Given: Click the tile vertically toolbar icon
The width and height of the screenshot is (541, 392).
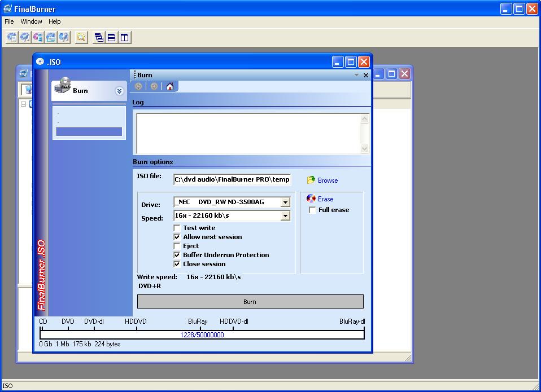Looking at the screenshot, I should 125,37.
